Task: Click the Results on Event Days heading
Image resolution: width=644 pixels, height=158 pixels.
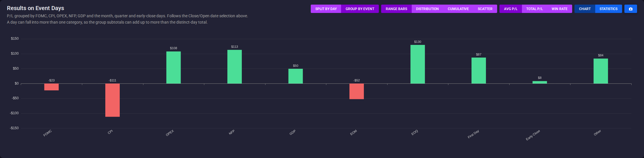Action: (35, 8)
